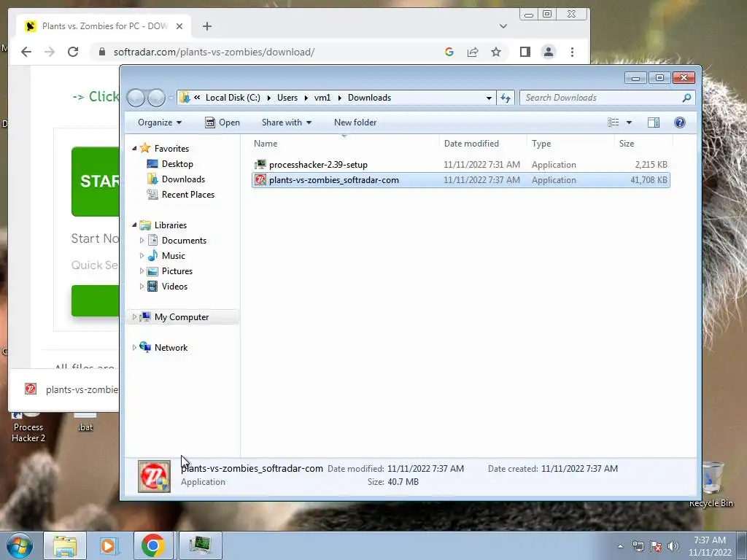Collapse the Libraries group

(134, 225)
